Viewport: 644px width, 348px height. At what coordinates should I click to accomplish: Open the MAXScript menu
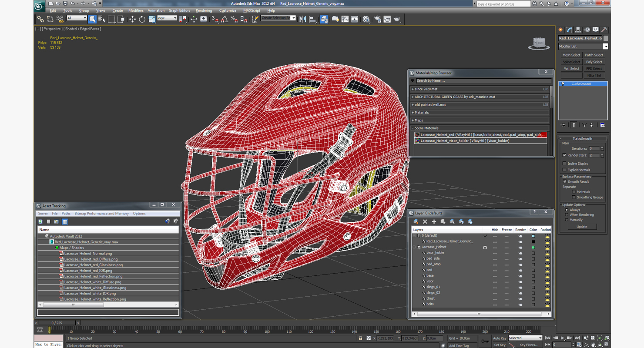point(252,10)
